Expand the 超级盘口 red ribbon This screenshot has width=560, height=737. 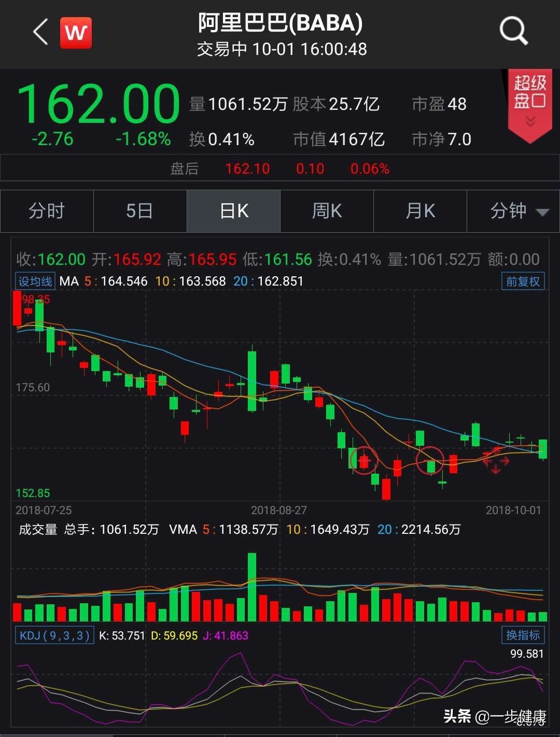click(529, 105)
